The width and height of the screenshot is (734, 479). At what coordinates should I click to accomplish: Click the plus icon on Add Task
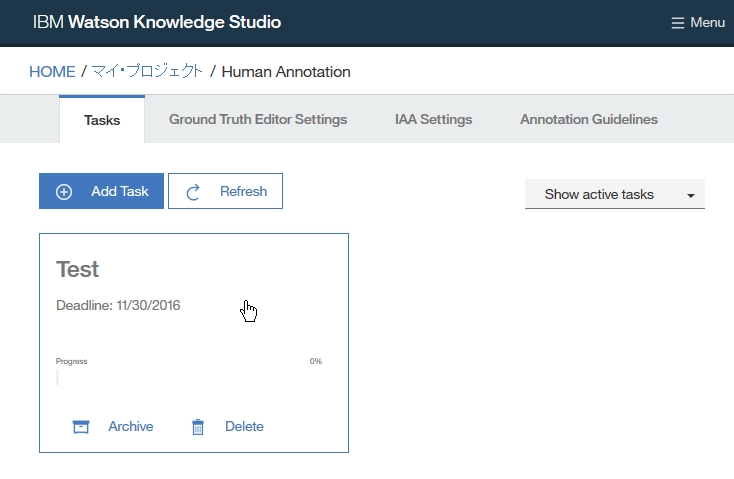tap(64, 192)
